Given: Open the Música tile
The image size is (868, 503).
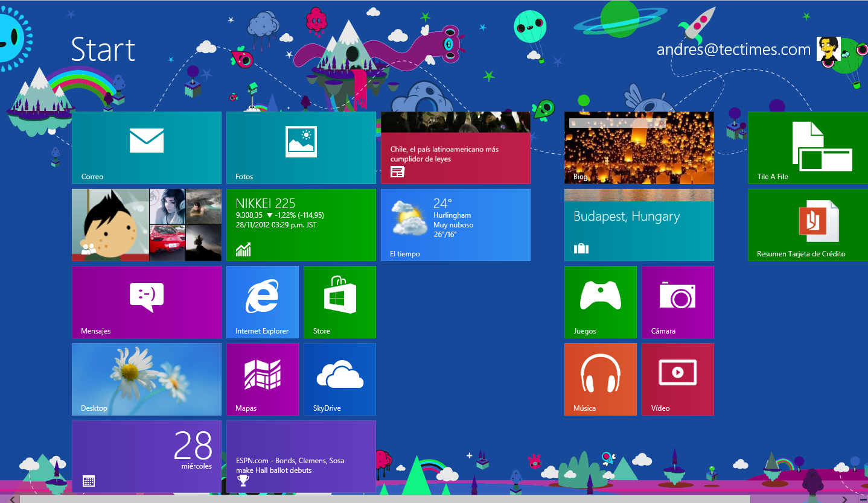Looking at the screenshot, I should 601,379.
